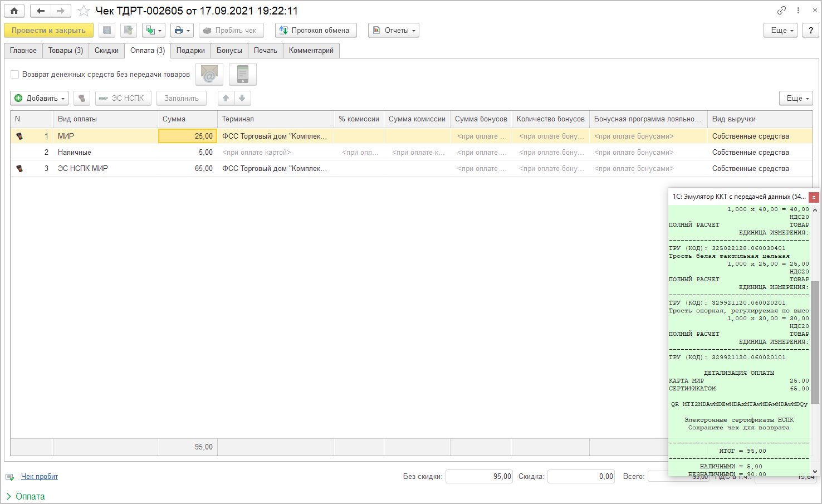The image size is (822, 504).
Task: Click the ЭС НСПК button
Action: pyautogui.click(x=123, y=98)
